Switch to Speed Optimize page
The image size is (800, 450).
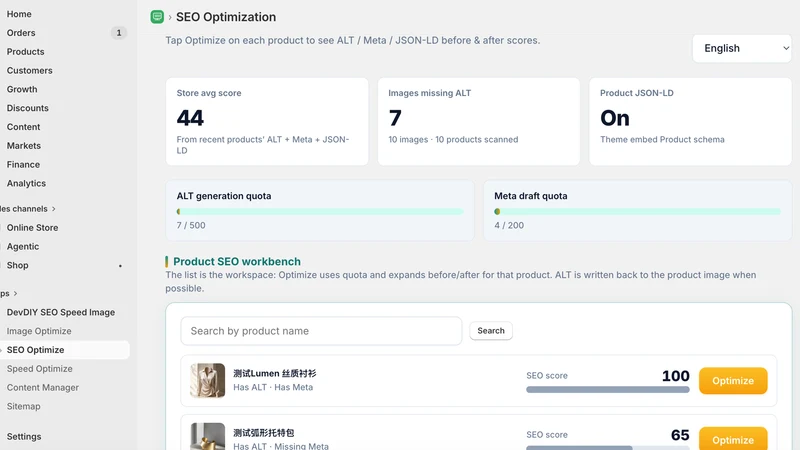point(39,369)
